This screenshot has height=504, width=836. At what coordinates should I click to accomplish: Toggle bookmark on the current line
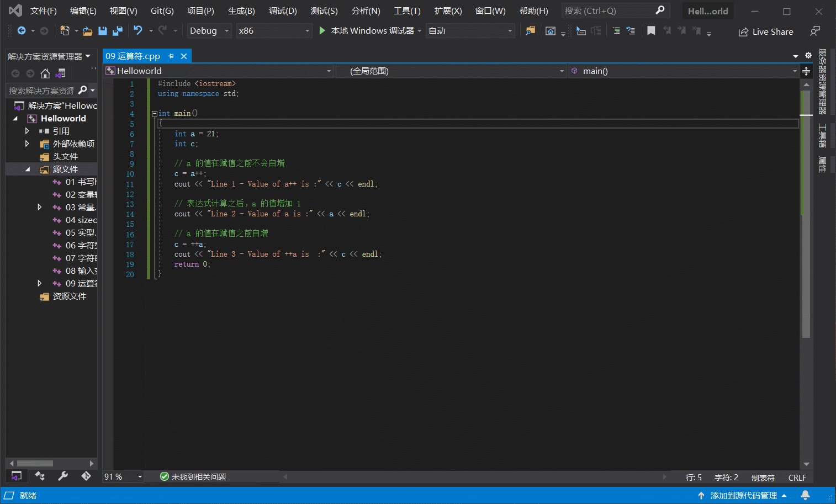[x=651, y=31]
